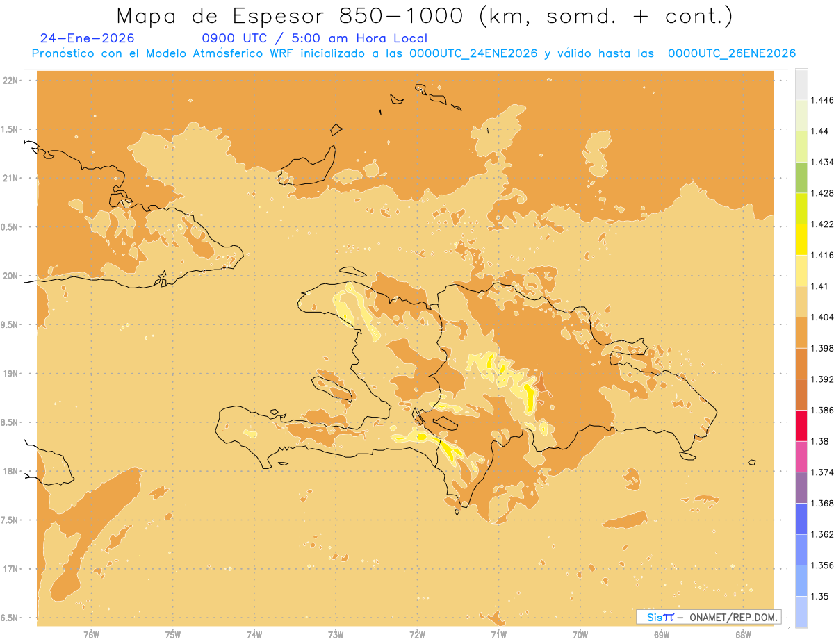Viewport: 834px width, 644px height.
Task: Click the 'SisTT - ONAMET/REP.DOM.' credit box
Action: pyautogui.click(x=708, y=617)
